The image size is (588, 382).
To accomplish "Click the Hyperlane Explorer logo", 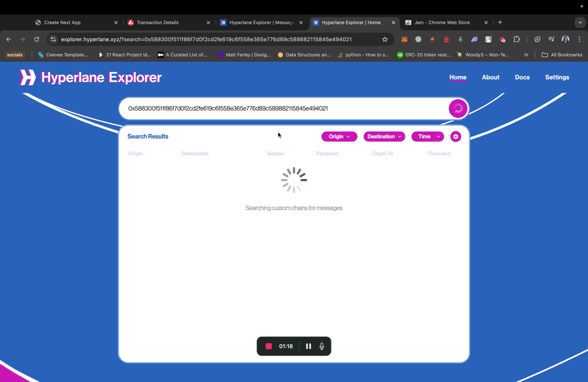I will [x=90, y=77].
